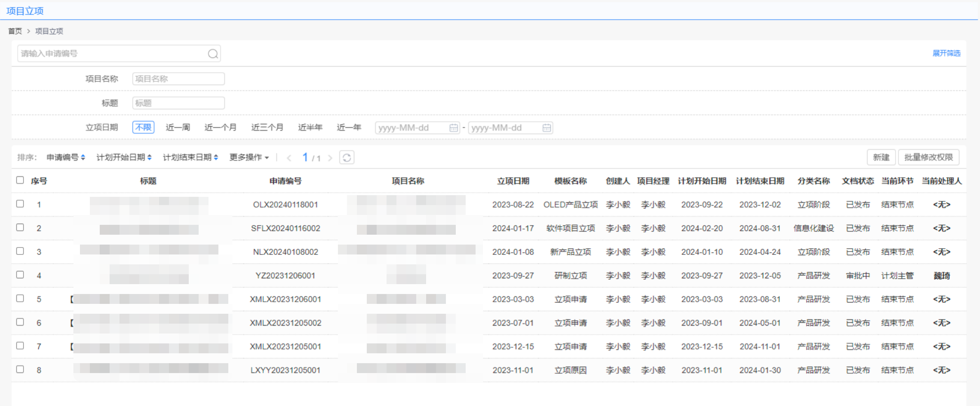Click the 批量修改权限 button
Screen dimensions: 980x406
928,157
